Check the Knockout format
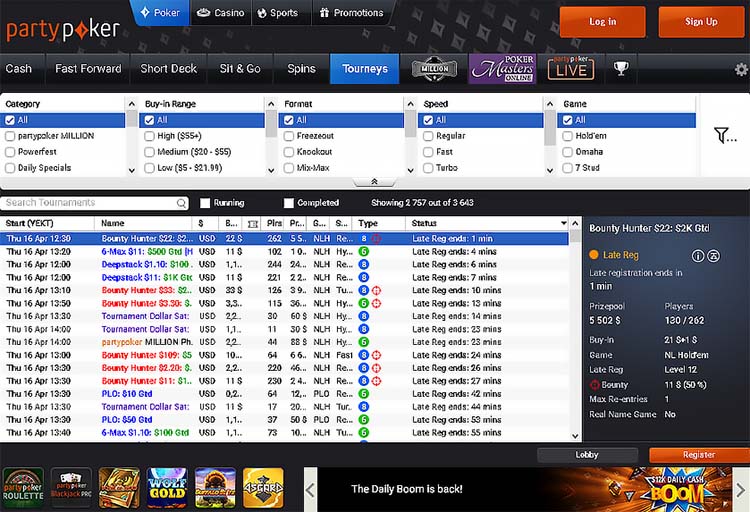 (x=288, y=152)
